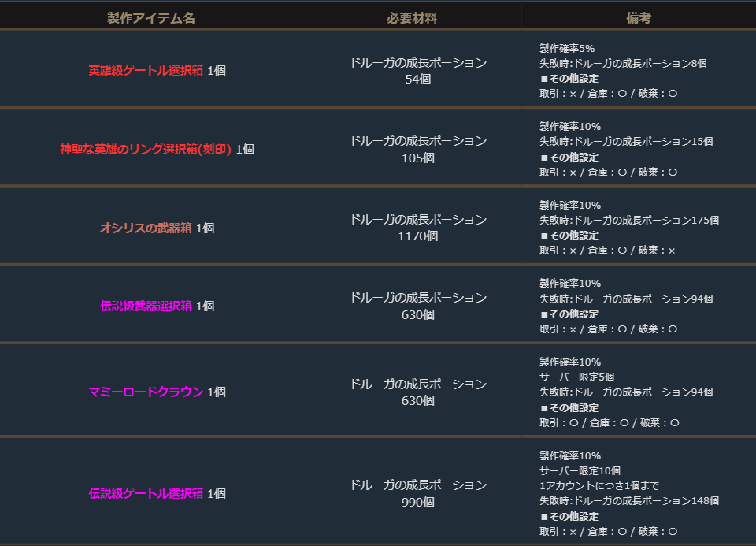Open the 伝説級武器選択箱 item name
Image resolution: width=756 pixels, height=546 pixels.
(146, 306)
